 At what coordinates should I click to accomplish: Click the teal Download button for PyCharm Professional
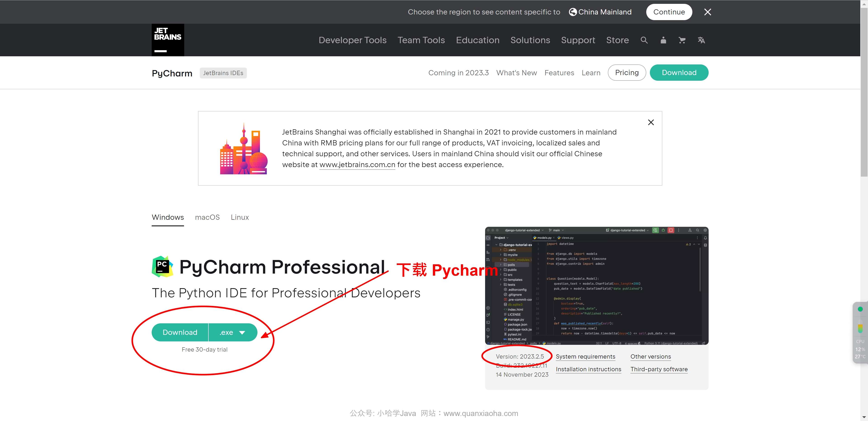[180, 332]
